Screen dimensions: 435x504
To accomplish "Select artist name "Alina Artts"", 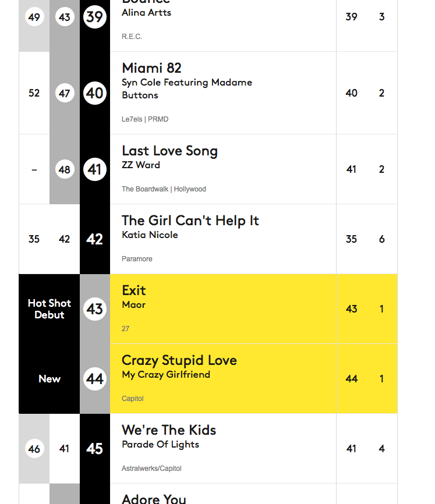I will 146,12.
